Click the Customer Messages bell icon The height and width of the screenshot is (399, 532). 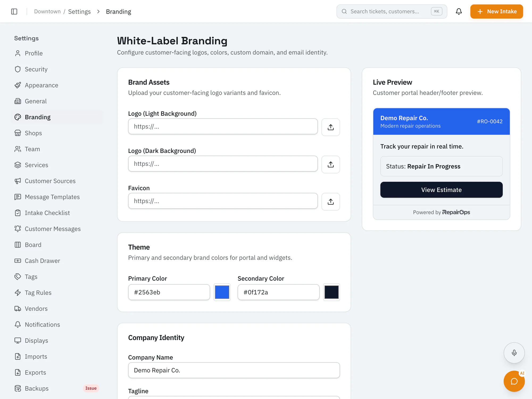[18, 229]
